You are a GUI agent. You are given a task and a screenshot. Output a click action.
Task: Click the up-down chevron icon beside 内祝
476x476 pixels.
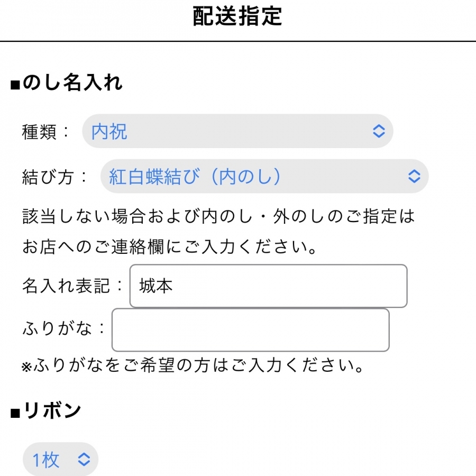pyautogui.click(x=379, y=131)
